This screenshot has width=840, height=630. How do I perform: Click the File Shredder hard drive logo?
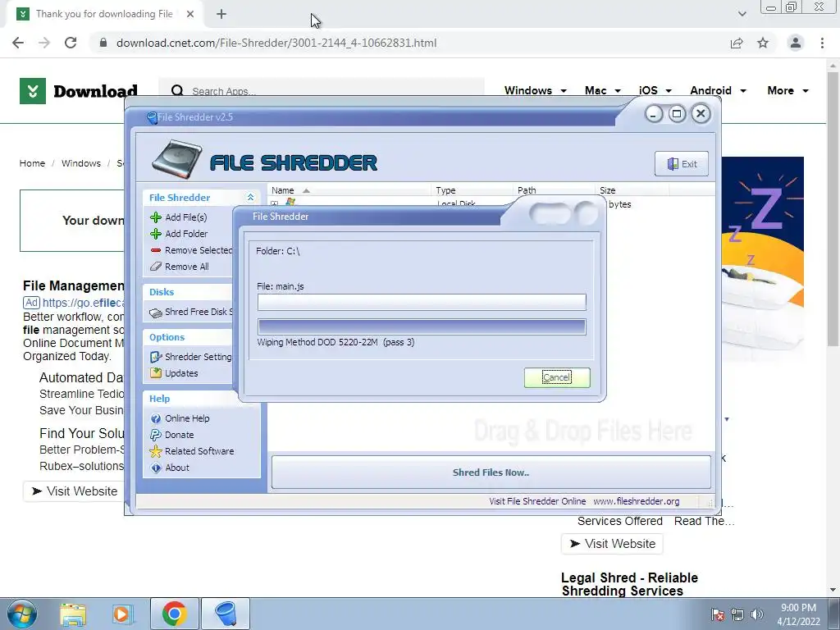177,159
